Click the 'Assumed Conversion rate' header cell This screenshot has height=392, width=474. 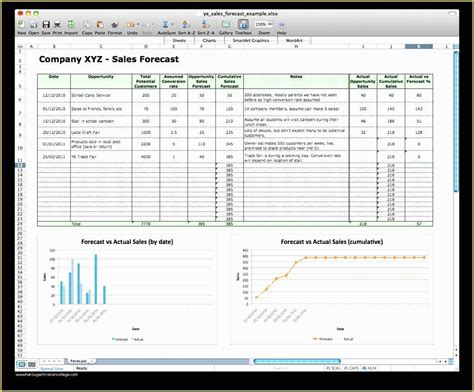pos(174,81)
